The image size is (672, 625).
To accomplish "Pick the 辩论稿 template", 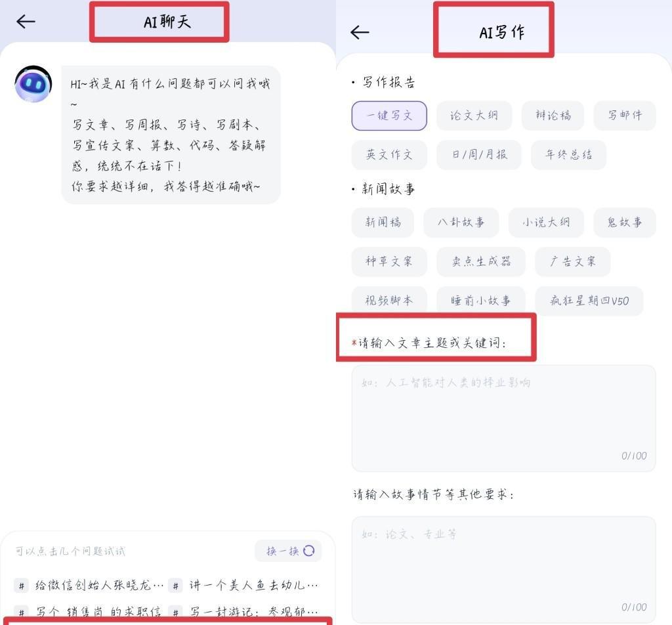I will pyautogui.click(x=553, y=116).
